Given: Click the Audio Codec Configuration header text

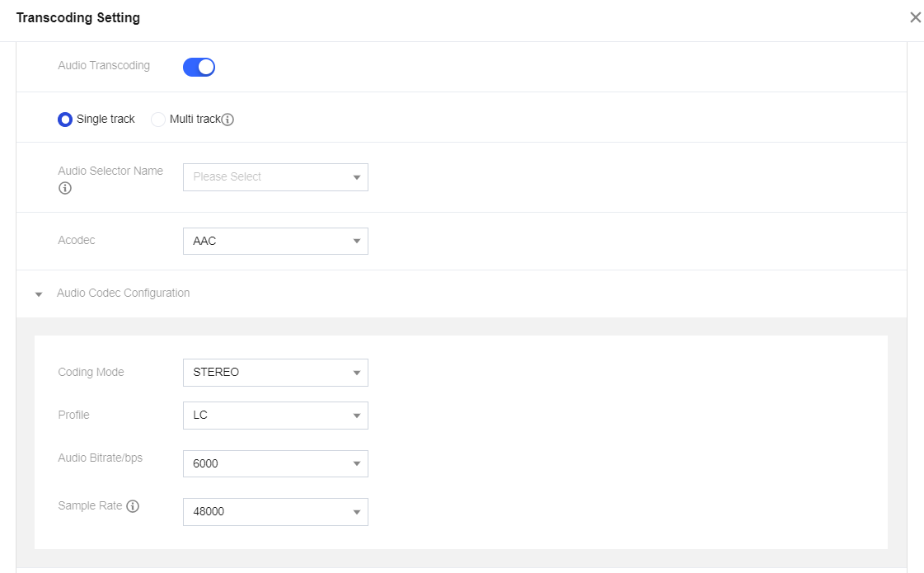Looking at the screenshot, I should 123,293.
